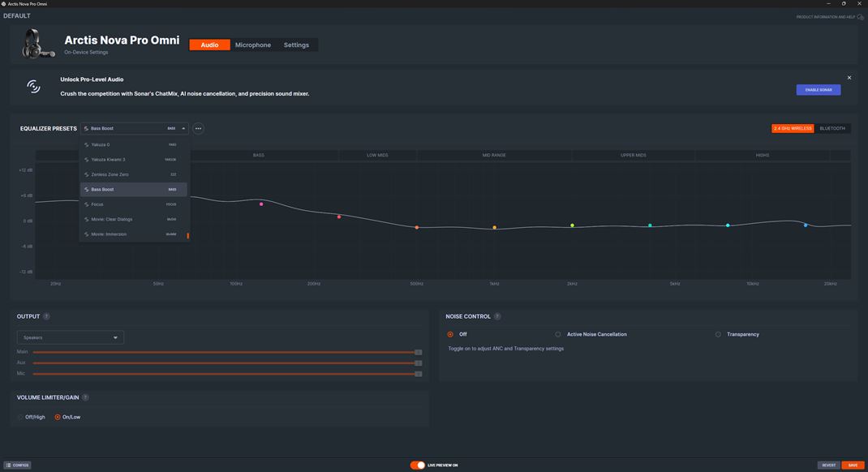Image resolution: width=868 pixels, height=472 pixels.
Task: Click the Low Mids band header
Action: point(377,156)
